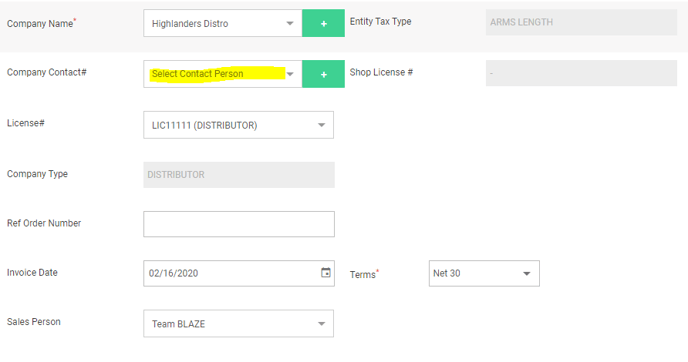
Task: Click the Company Type label
Action: [x=37, y=174]
